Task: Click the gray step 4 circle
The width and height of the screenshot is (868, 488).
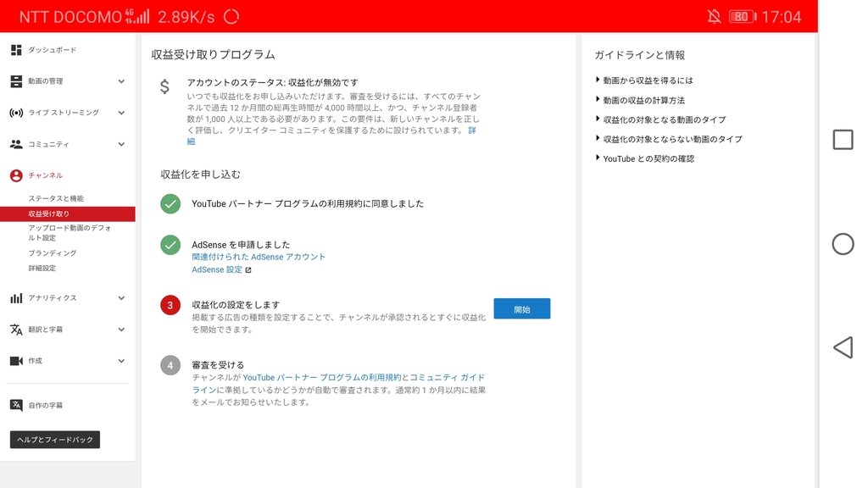Action: [170, 365]
